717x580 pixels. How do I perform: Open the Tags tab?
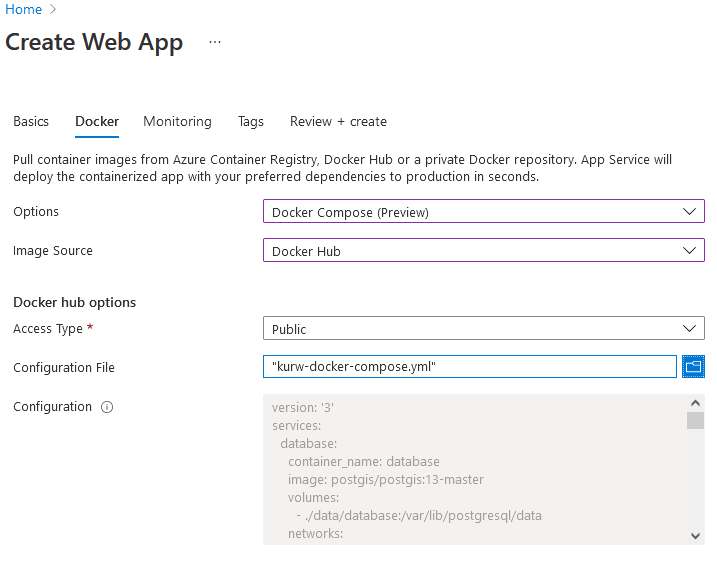point(251,121)
